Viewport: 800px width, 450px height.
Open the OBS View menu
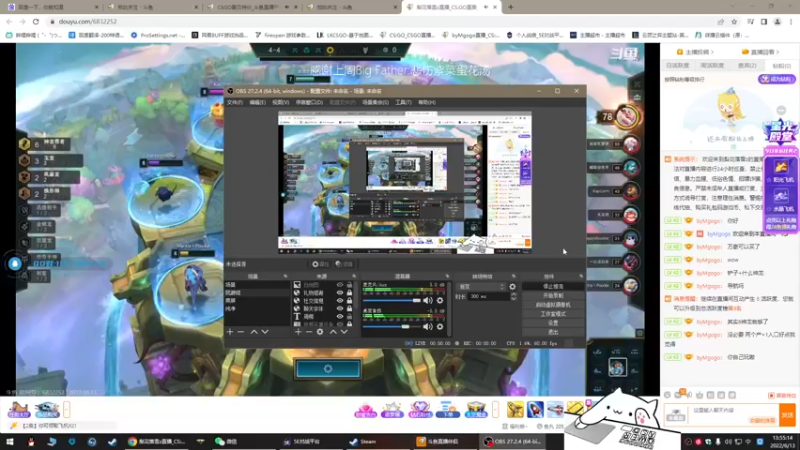[280, 103]
